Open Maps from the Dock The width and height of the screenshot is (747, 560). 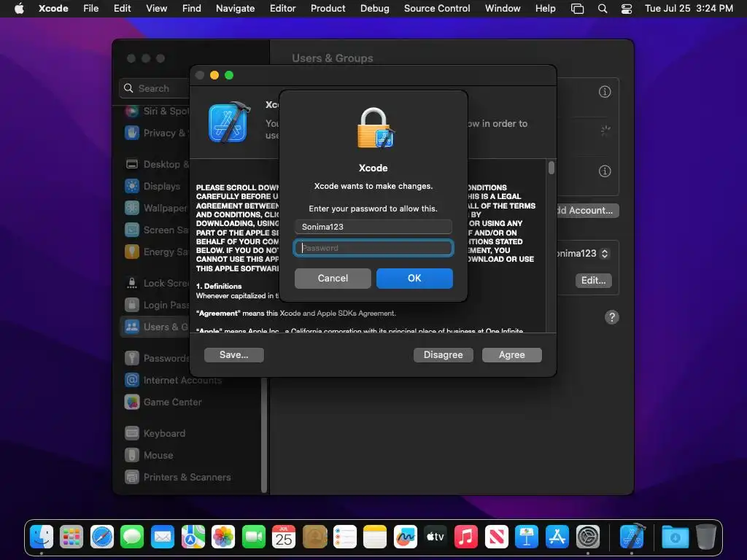point(193,537)
